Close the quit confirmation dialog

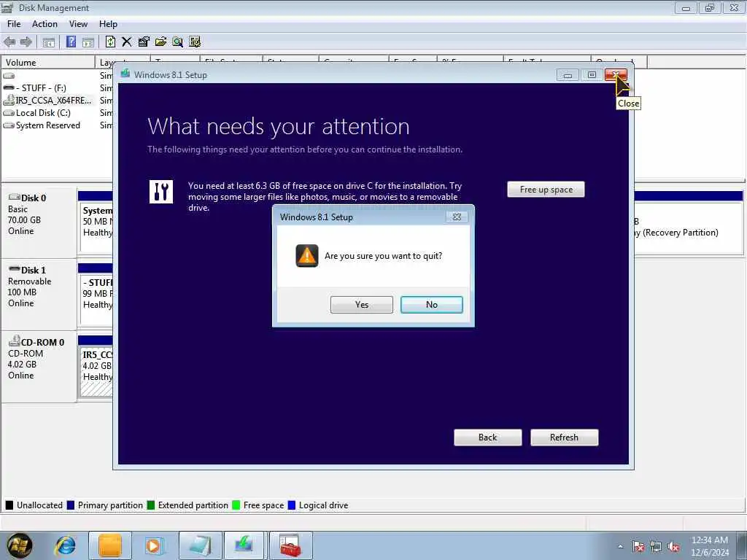coord(457,217)
